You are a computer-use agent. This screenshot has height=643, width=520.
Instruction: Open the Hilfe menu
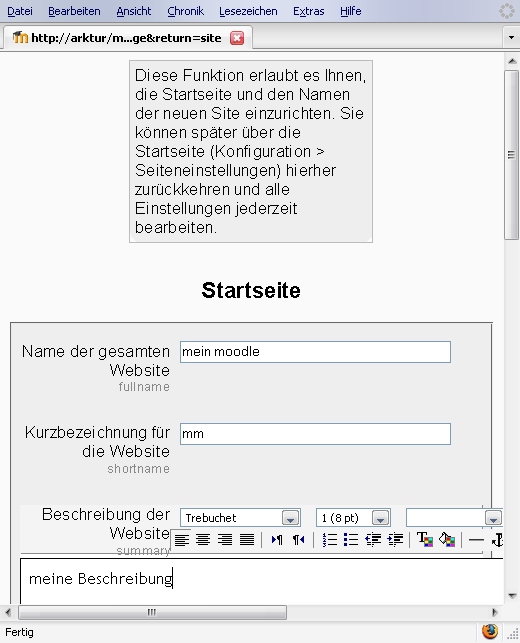pyautogui.click(x=351, y=11)
